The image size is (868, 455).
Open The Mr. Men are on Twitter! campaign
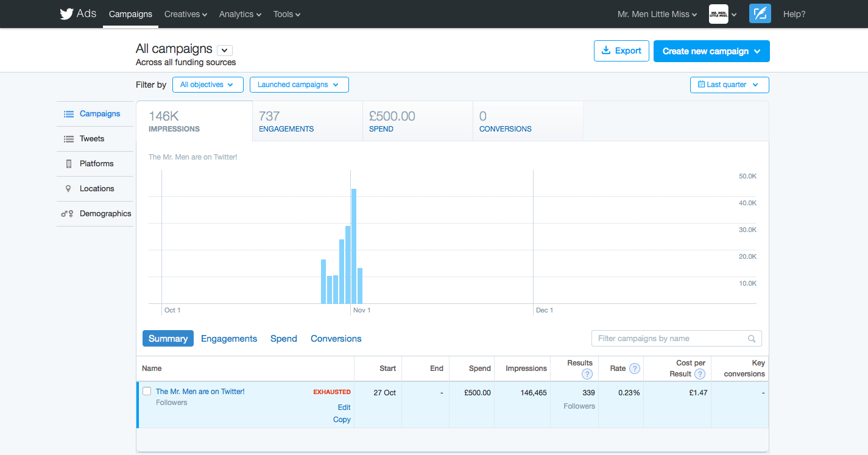pos(200,392)
